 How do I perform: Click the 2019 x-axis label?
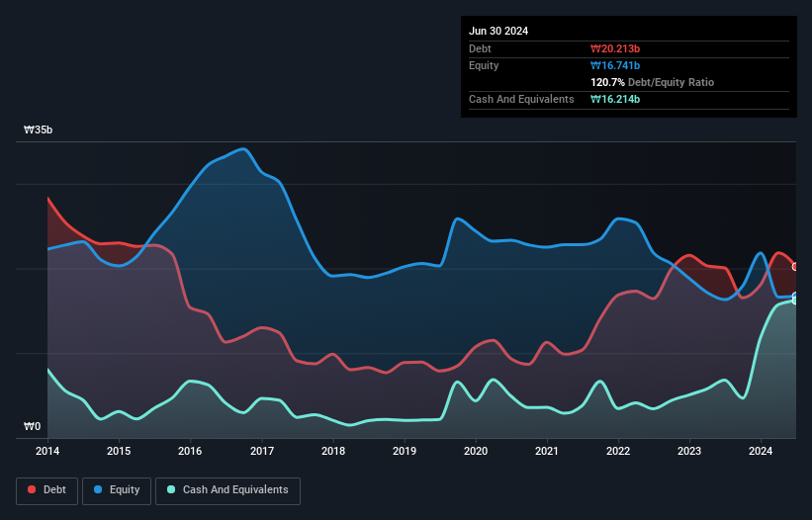click(405, 451)
